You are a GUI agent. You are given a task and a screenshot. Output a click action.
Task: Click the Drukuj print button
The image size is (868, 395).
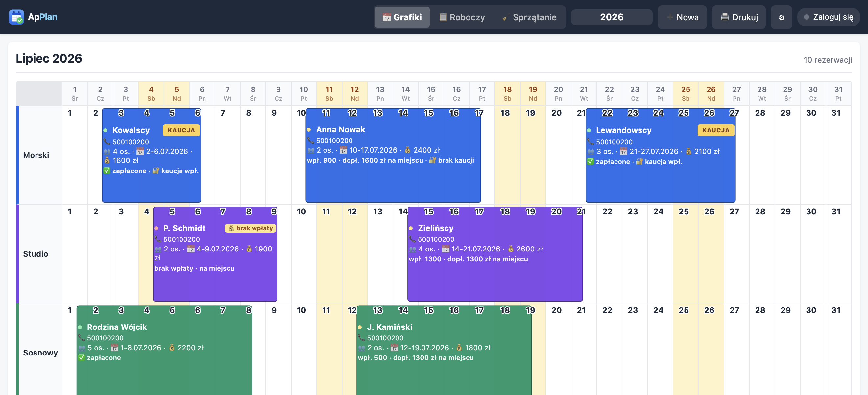click(738, 17)
